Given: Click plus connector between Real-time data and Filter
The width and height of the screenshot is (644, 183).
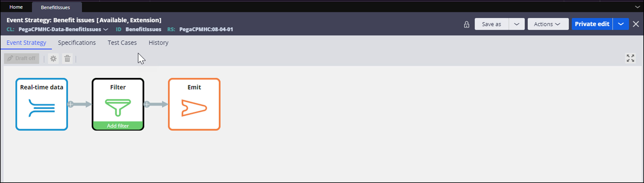Looking at the screenshot, I should click(x=71, y=104).
